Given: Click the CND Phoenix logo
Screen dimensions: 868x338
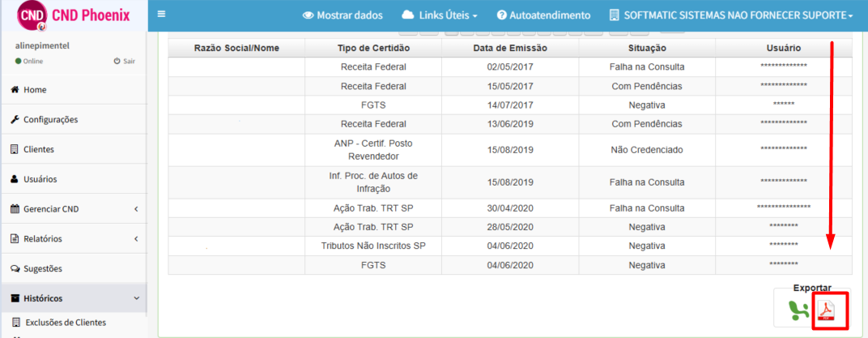Looking at the screenshot, I should 74,16.
